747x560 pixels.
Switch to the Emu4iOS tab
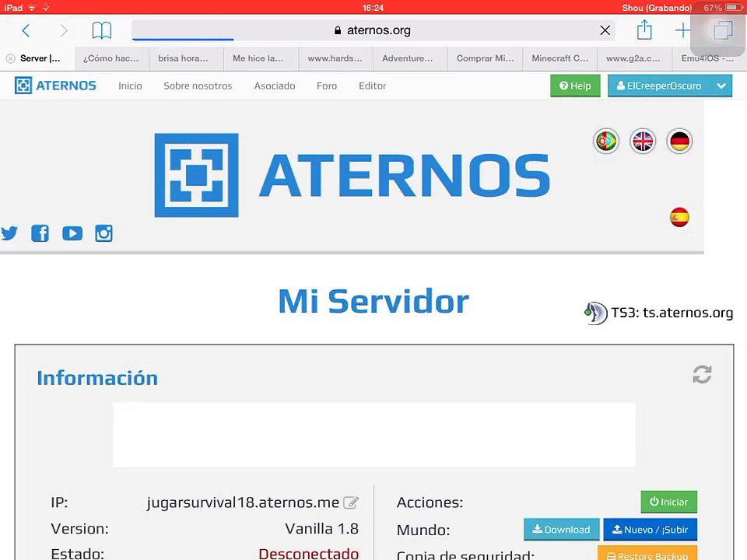(710, 58)
